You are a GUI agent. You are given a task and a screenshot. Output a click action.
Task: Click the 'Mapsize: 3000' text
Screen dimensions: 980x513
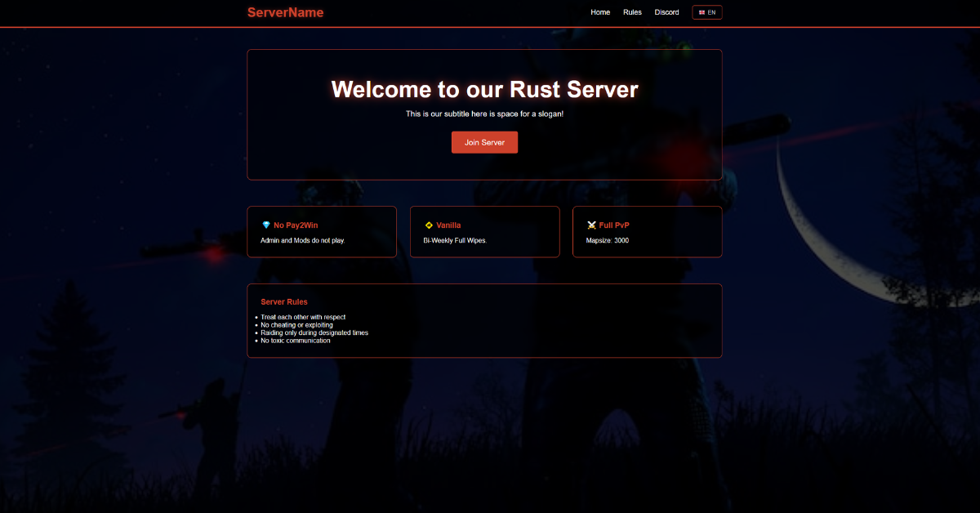(607, 240)
